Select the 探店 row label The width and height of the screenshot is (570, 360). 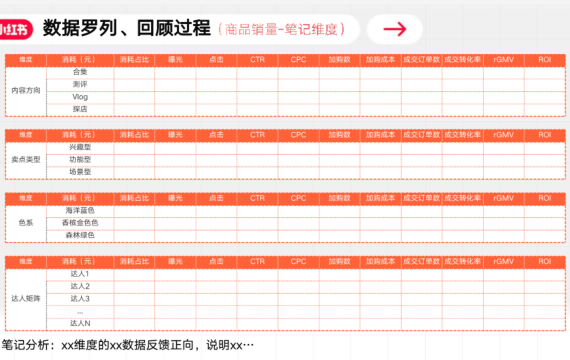coord(80,109)
